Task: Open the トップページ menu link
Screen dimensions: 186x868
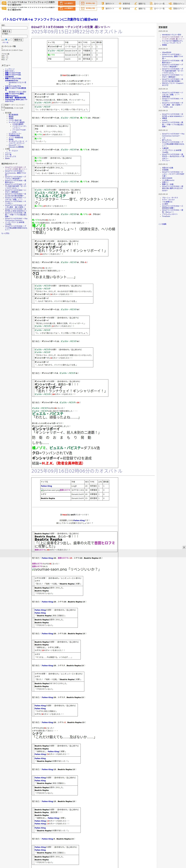Action: [10, 69]
